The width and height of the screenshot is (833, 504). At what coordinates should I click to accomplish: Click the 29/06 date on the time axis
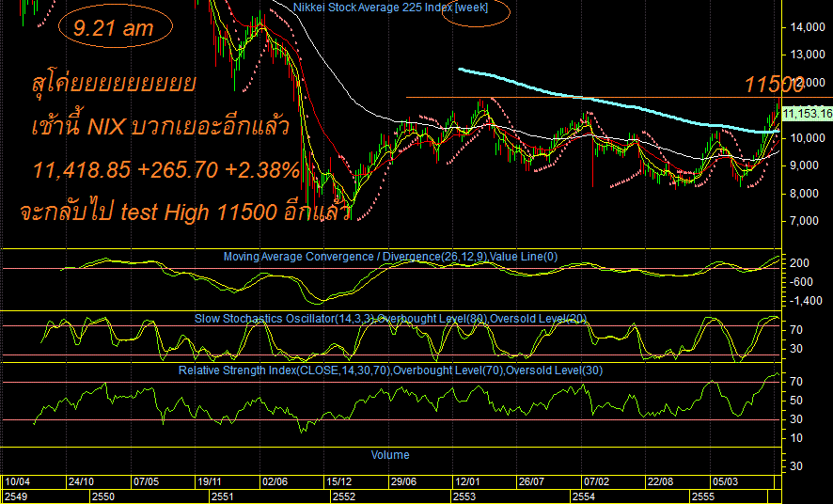[x=403, y=481]
